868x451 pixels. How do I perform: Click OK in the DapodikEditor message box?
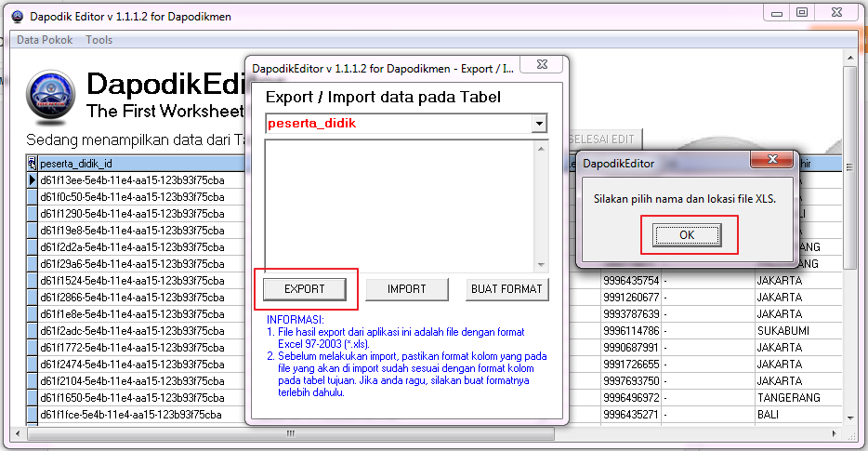point(687,235)
